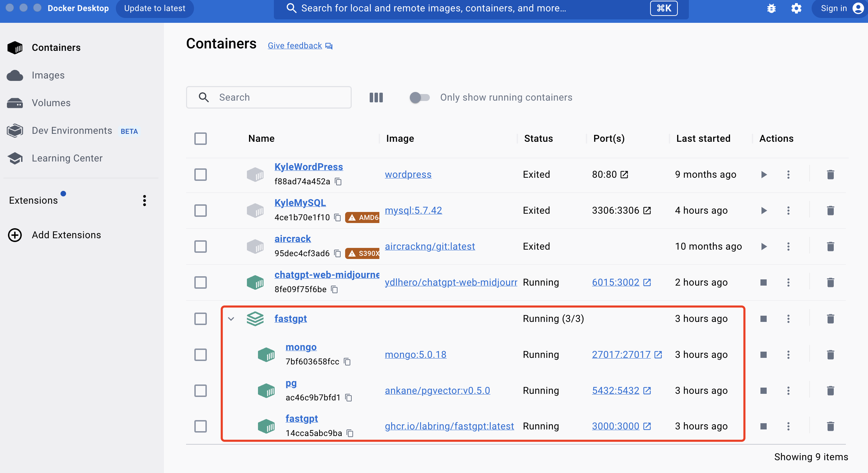Open the wordpress image link
The width and height of the screenshot is (868, 473).
[408, 175]
